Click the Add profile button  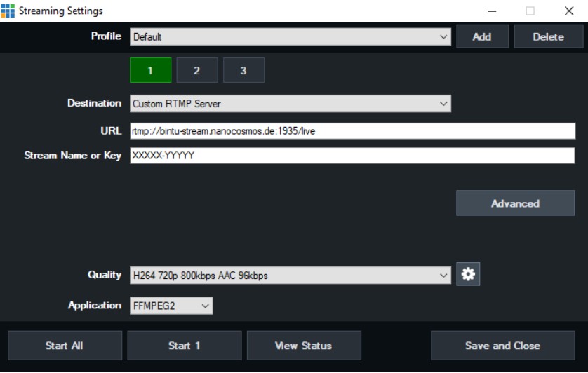[x=482, y=36]
